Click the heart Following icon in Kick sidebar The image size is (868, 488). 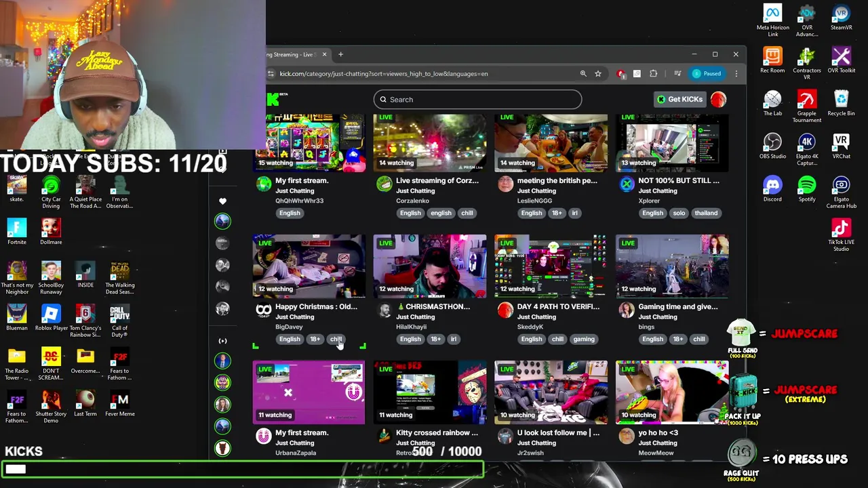(x=222, y=201)
